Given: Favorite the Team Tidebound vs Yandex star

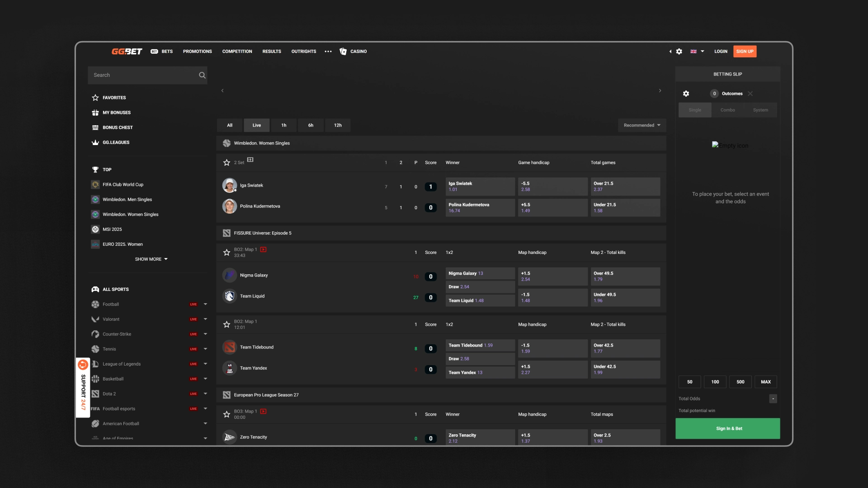Looking at the screenshot, I should tap(226, 324).
